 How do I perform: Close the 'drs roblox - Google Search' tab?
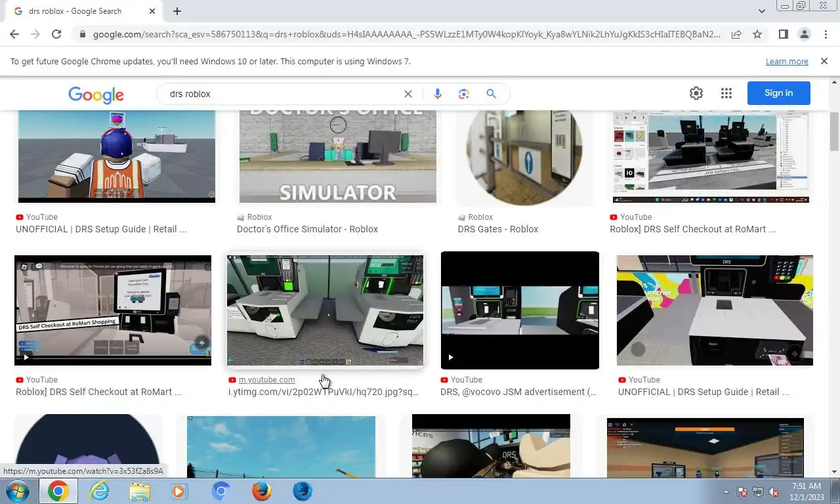pyautogui.click(x=152, y=11)
